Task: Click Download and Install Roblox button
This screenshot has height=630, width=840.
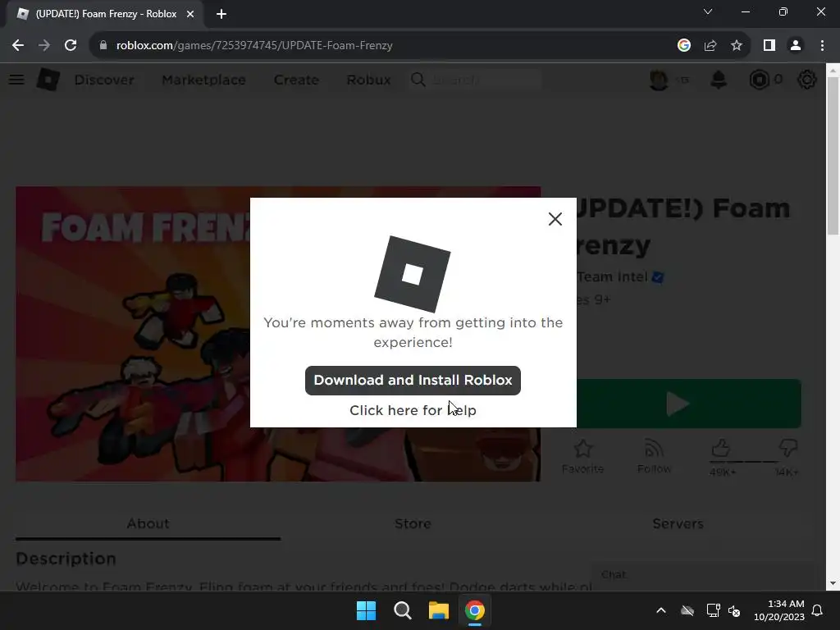Action: click(x=413, y=381)
